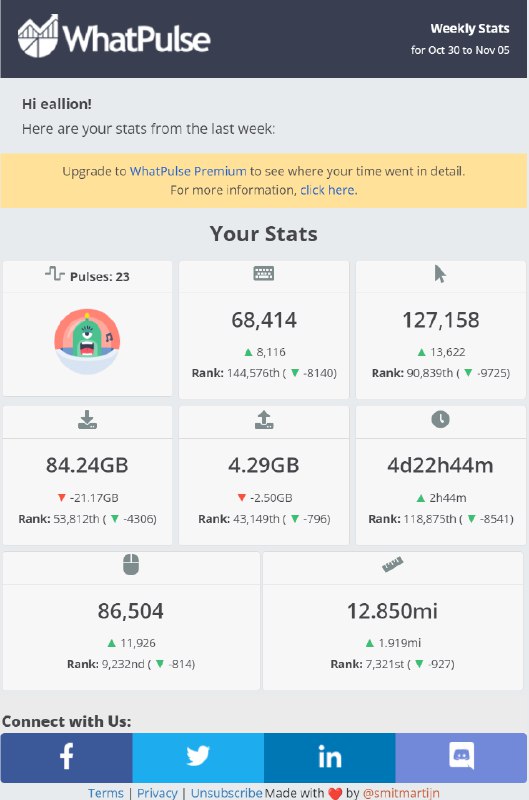Viewport: 529px width, 800px height.
Task: Select the 12.850mi distance value
Action: tap(392, 611)
